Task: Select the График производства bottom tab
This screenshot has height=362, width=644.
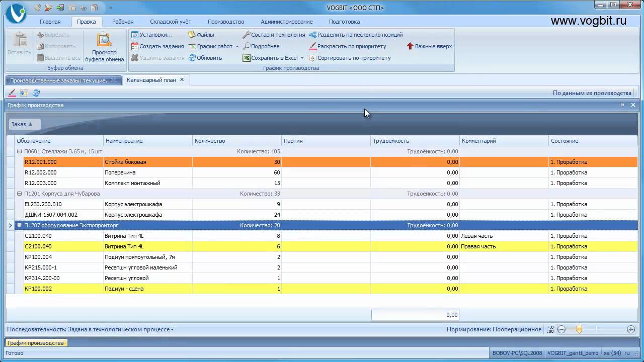Action: pyautogui.click(x=36, y=343)
